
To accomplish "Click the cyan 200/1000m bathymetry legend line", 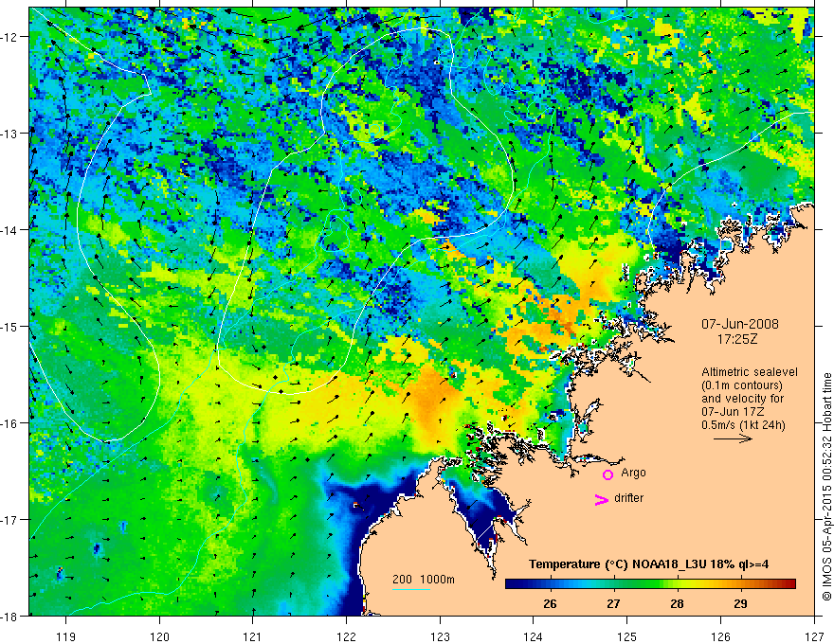I will 411,589.
